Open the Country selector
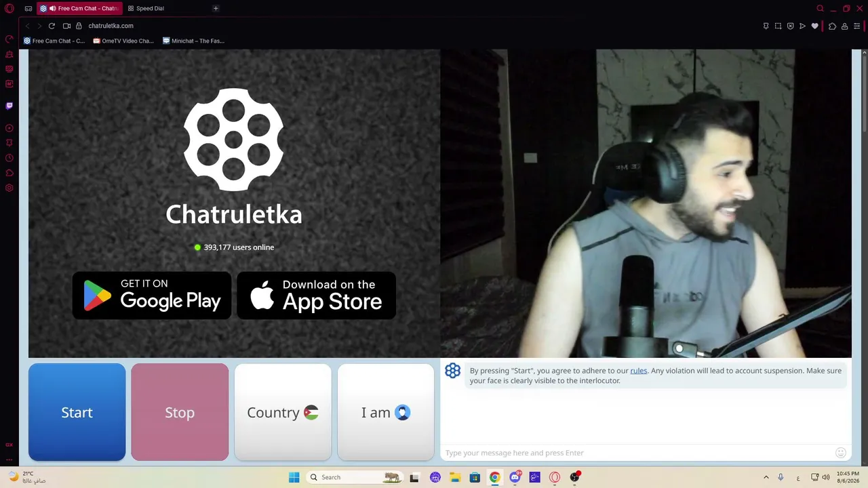Image resolution: width=868 pixels, height=488 pixels. point(283,412)
